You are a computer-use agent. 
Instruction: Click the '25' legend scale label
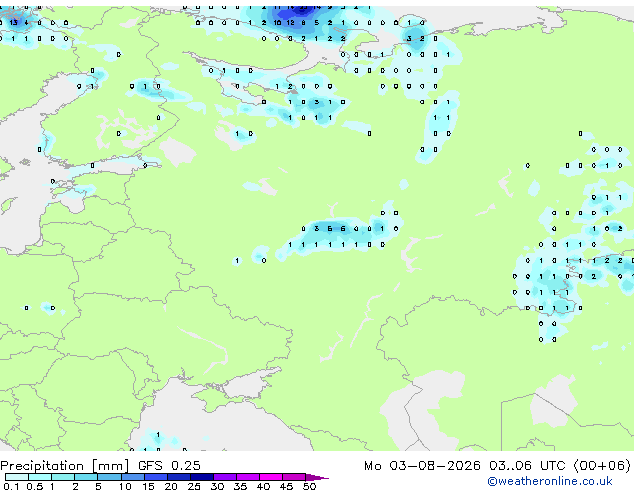[x=194, y=486]
